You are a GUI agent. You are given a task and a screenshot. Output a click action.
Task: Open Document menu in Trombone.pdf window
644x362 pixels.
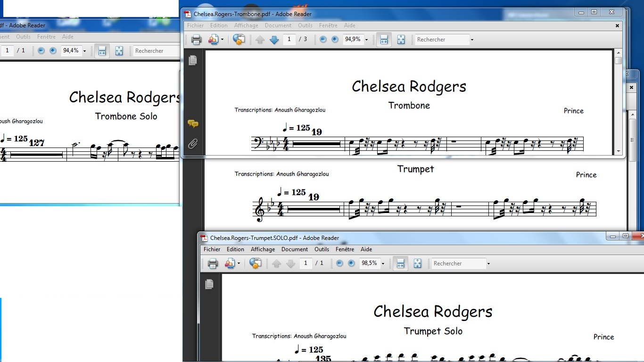(x=278, y=25)
